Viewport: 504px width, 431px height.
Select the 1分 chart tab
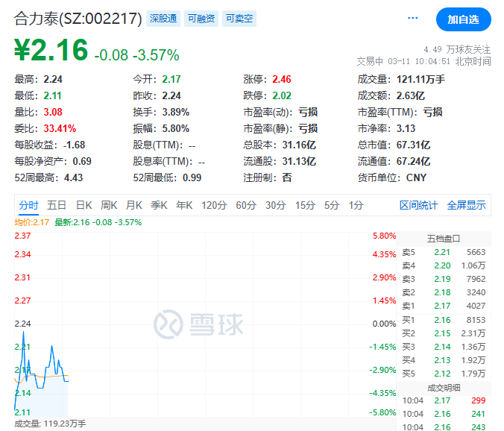(356, 205)
